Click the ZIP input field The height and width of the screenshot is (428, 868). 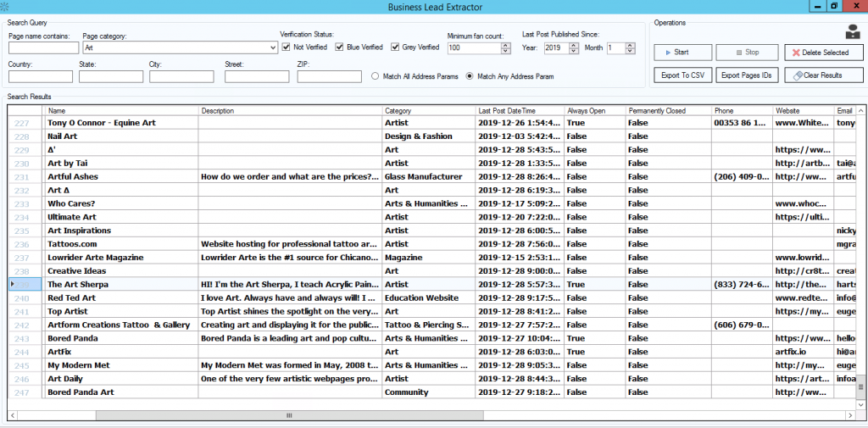[330, 76]
